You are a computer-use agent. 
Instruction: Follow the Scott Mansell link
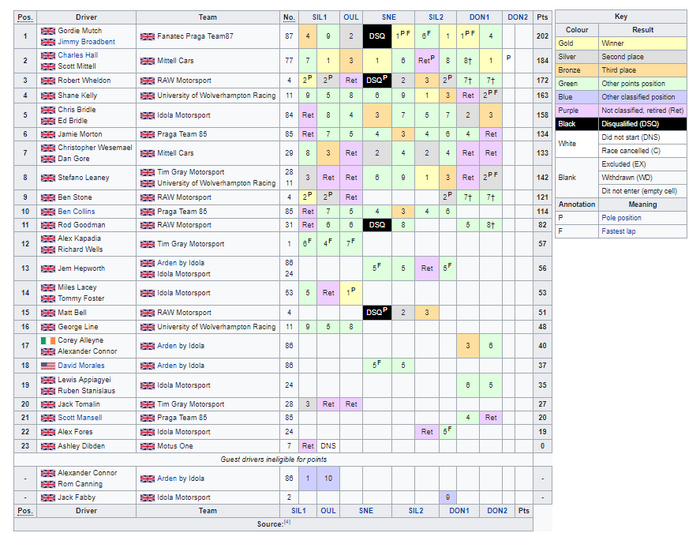81,417
